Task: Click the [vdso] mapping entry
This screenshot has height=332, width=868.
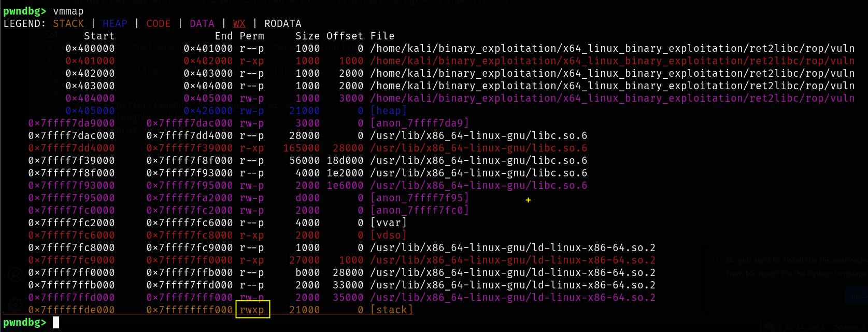Action: click(389, 235)
